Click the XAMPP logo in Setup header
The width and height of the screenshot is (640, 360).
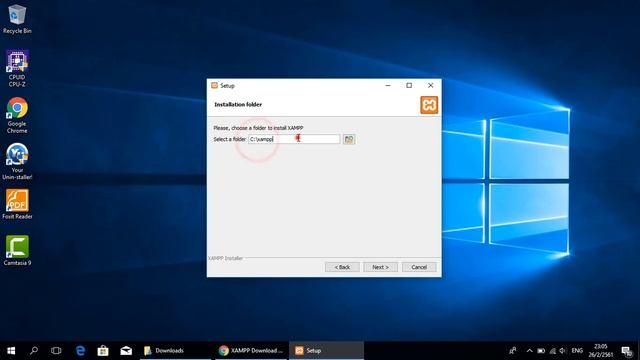tap(429, 105)
